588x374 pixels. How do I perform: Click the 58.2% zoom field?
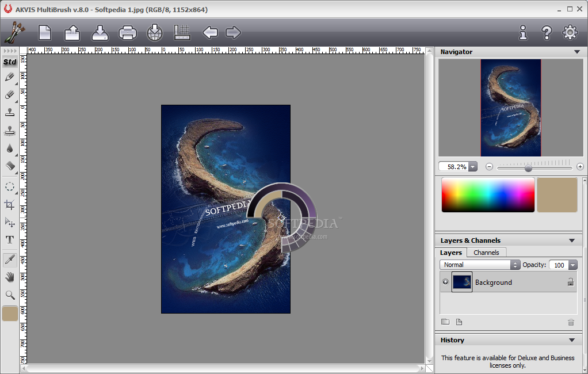[x=454, y=166]
